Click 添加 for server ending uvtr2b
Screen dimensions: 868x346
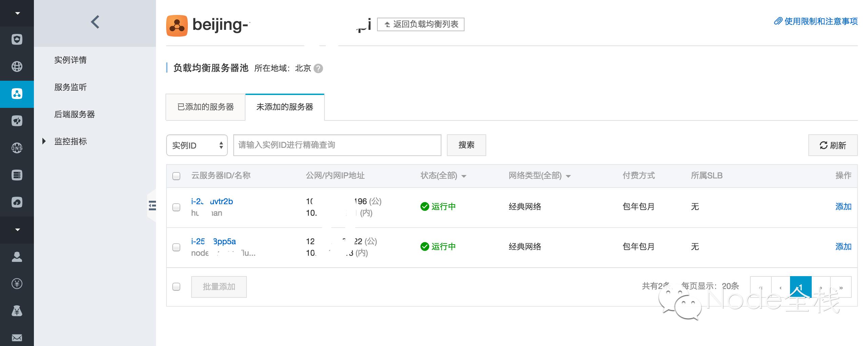tap(843, 207)
